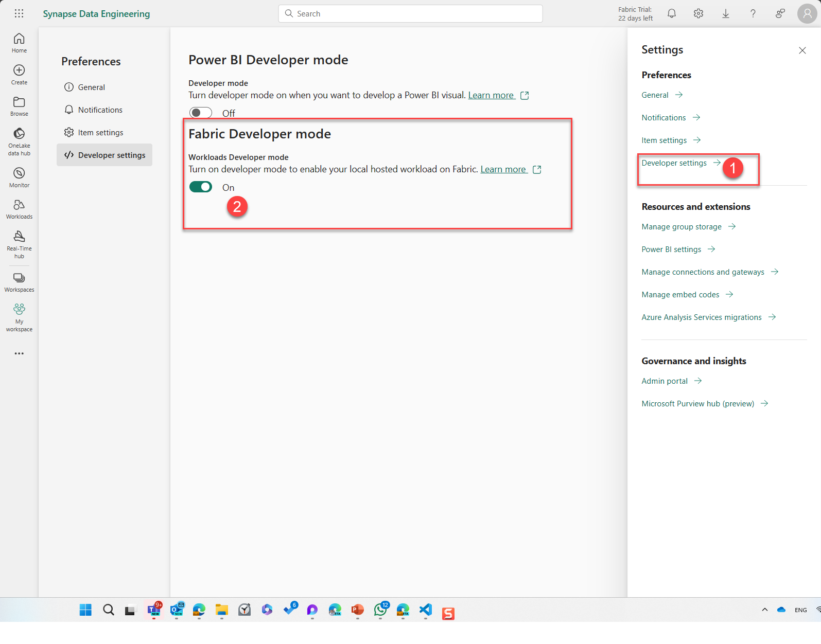Open the Monitor hub
Screen dimensions: 821x644
[19, 178]
